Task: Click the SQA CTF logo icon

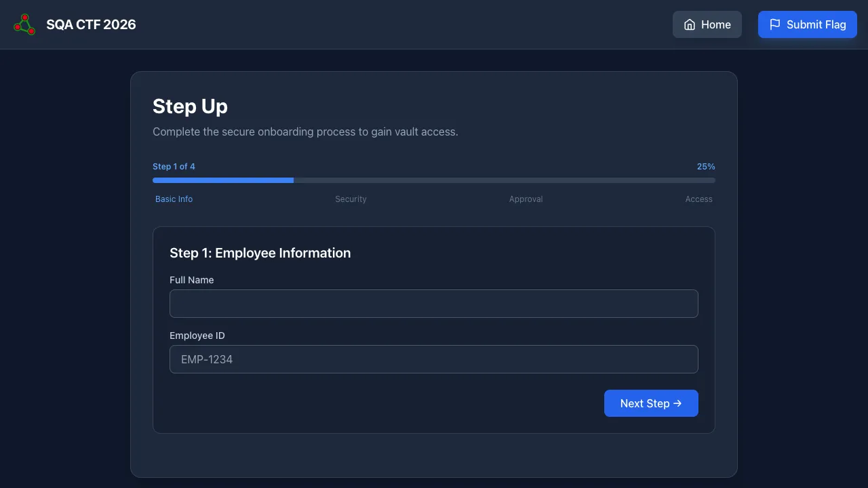Action: (24, 24)
